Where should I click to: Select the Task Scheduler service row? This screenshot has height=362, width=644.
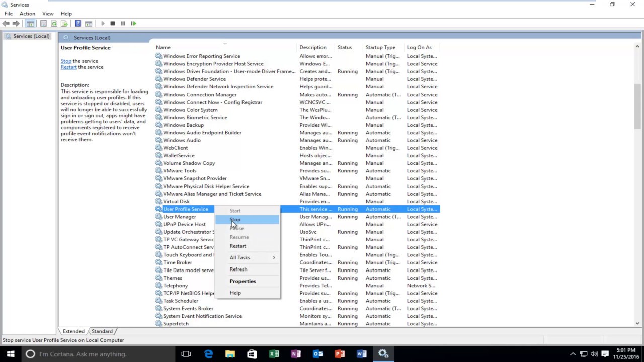297,301
